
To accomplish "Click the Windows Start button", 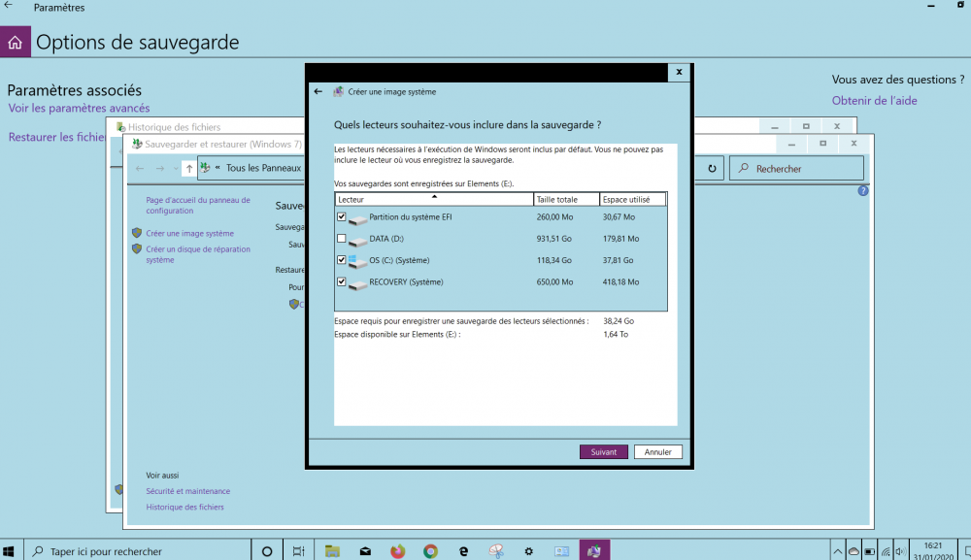I will click(9, 551).
